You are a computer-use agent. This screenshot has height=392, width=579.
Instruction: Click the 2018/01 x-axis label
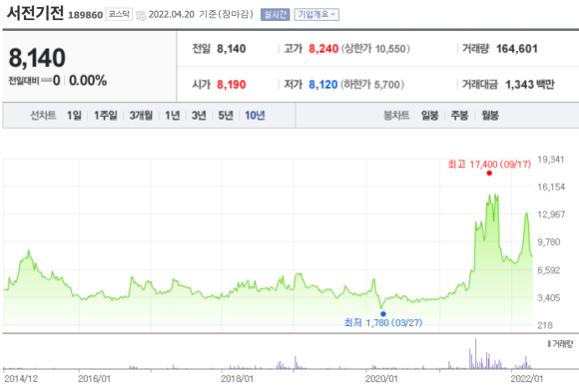(x=237, y=379)
